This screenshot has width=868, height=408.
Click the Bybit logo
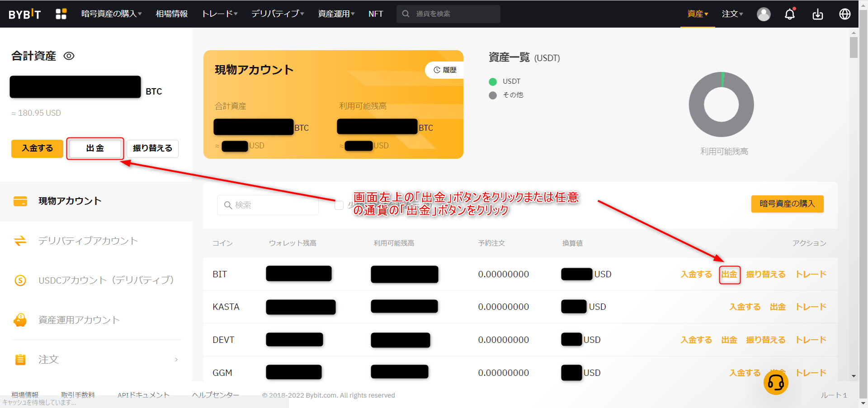pyautogui.click(x=25, y=14)
